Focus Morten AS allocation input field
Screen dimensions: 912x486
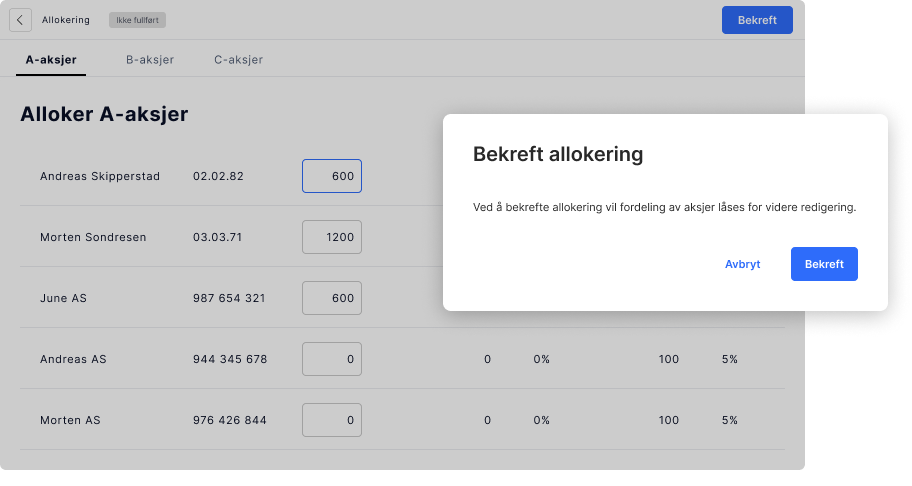(x=332, y=420)
